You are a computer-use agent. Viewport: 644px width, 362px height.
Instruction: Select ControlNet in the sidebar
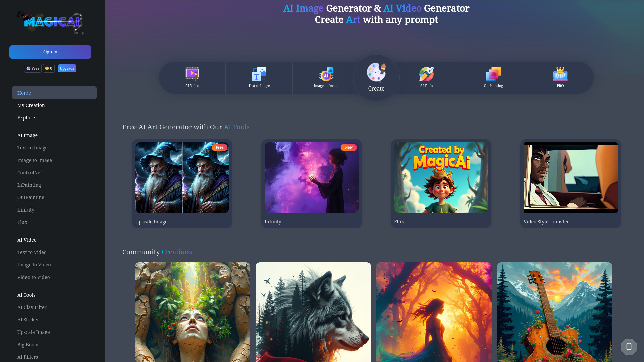click(30, 173)
